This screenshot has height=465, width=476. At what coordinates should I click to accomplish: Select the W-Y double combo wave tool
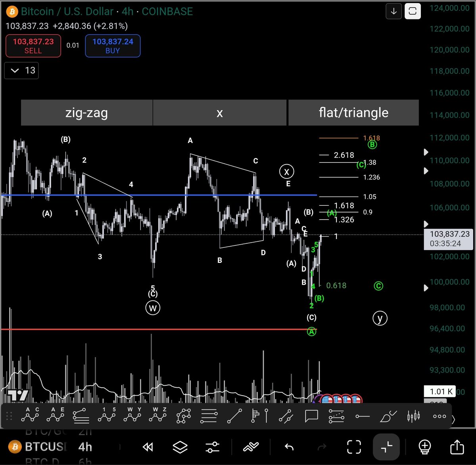(132, 415)
